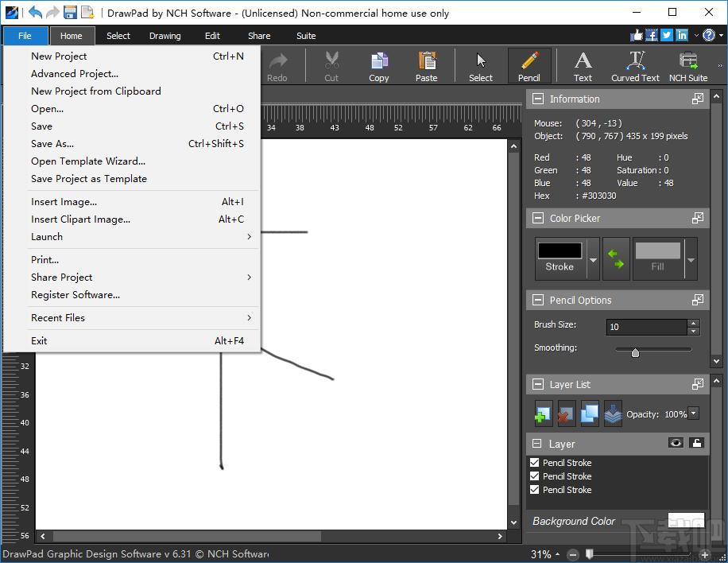Choose Register Software... menu entry
This screenshot has height=563, width=728.
(131, 295)
